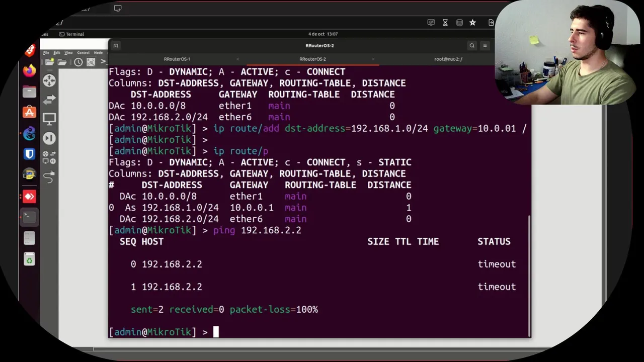Click the crossed-out screen icon in overlay bar
644x362 pixels.
[431, 23]
